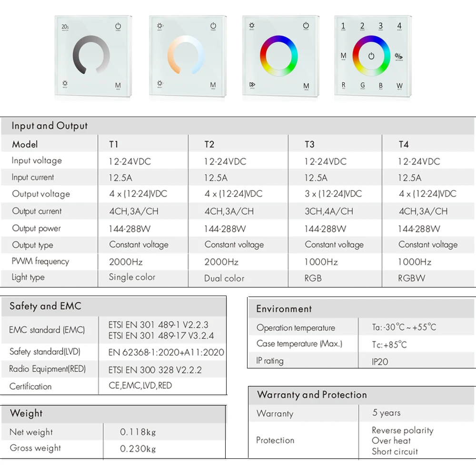Tap the B blue key on the RGBW panel
The width and height of the screenshot is (476, 476).
pyautogui.click(x=381, y=86)
